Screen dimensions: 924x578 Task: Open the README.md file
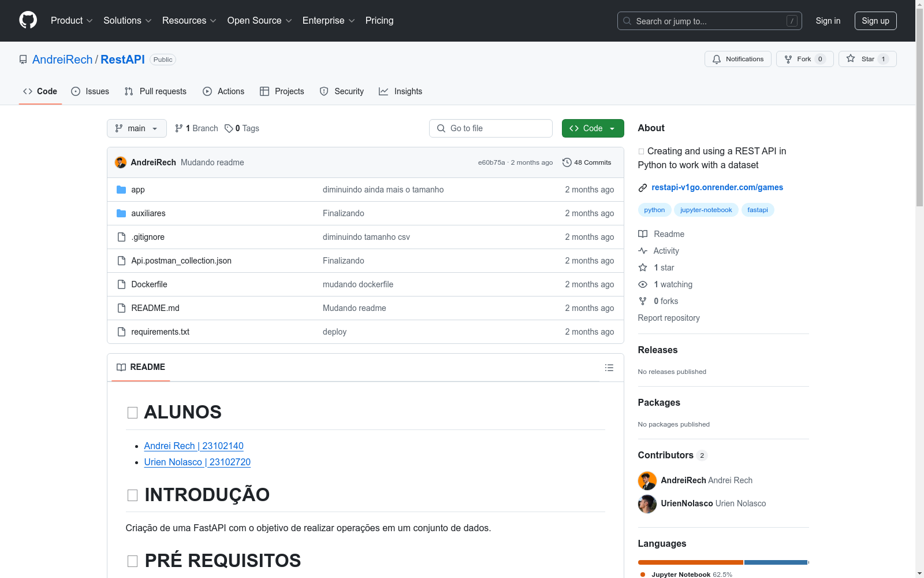[155, 308]
